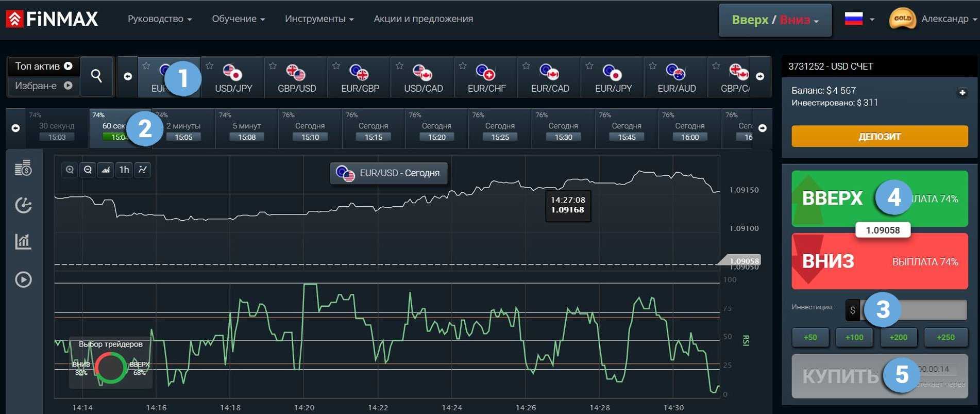This screenshot has height=414, width=980.
Task: Zoom out on the chart
Action: point(88,170)
